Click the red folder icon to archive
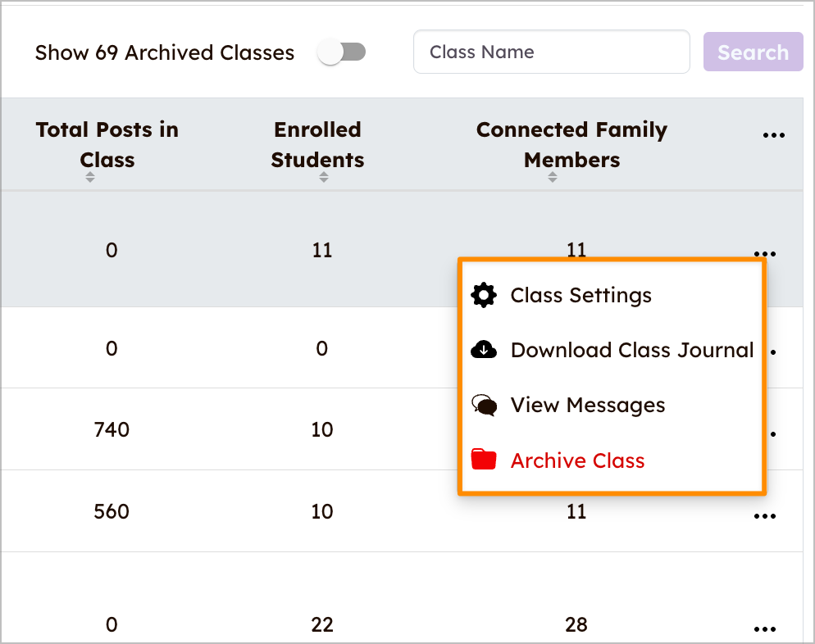This screenshot has height=644, width=815. point(484,460)
